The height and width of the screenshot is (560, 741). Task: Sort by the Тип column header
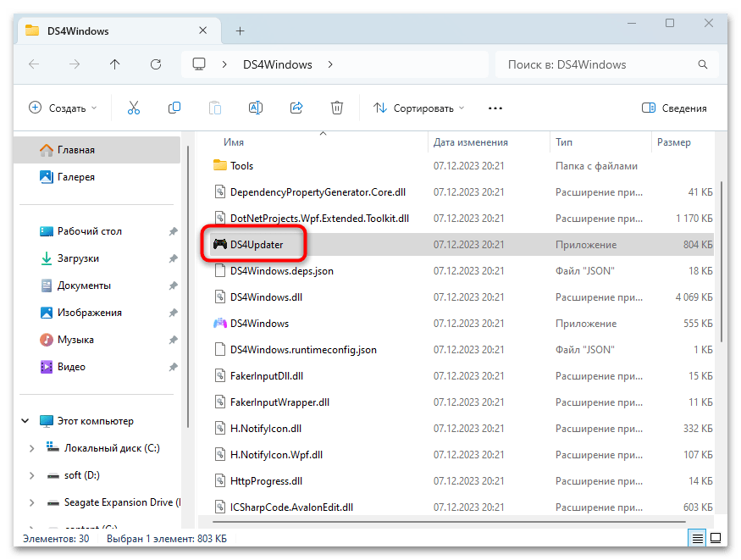pyautogui.click(x=564, y=142)
